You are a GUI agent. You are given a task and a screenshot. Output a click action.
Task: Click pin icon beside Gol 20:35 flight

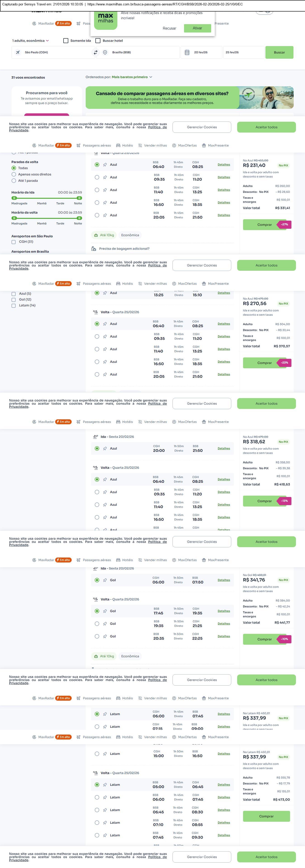pyautogui.click(x=105, y=636)
